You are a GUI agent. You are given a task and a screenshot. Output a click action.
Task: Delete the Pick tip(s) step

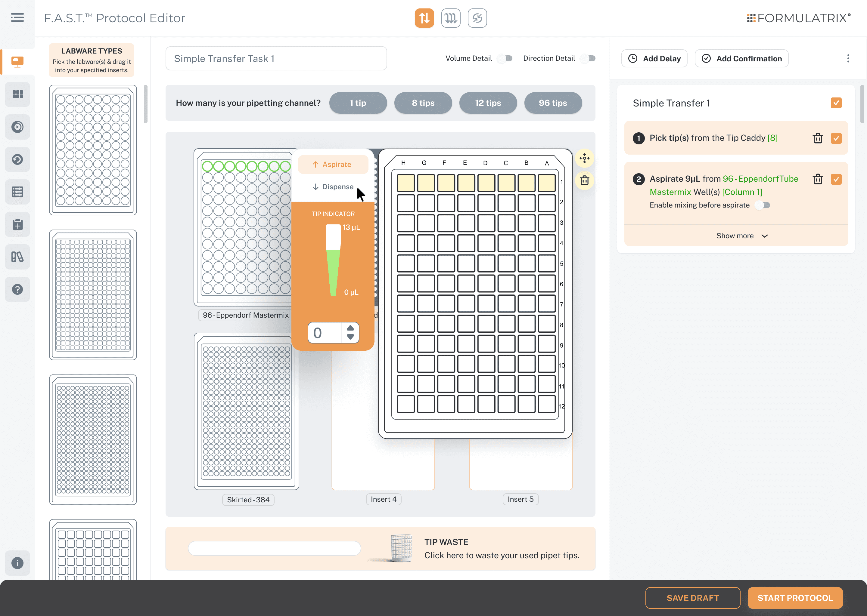click(x=818, y=138)
